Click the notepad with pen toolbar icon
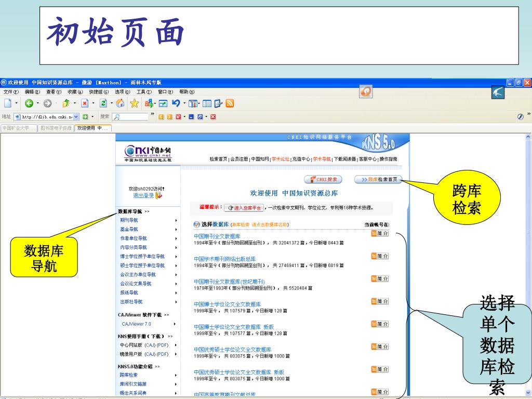The image size is (532, 399). click(x=218, y=103)
